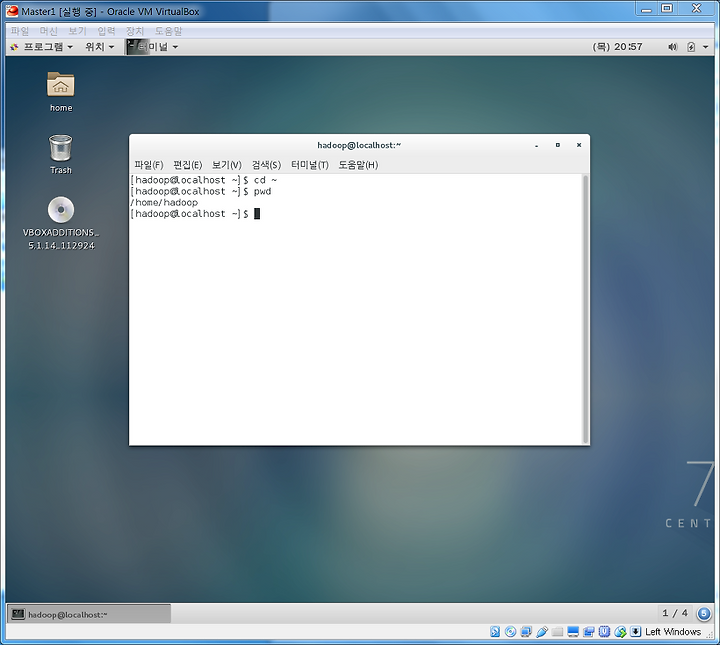720x645 pixels.
Task: Click the terminal icon in the bottom task button
Action: pyautogui.click(x=18, y=614)
